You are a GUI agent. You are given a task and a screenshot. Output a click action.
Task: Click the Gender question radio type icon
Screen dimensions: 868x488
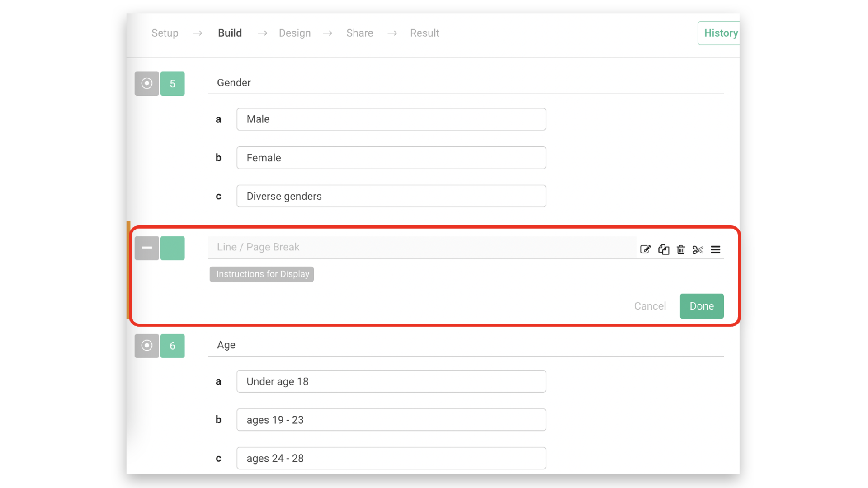point(147,84)
